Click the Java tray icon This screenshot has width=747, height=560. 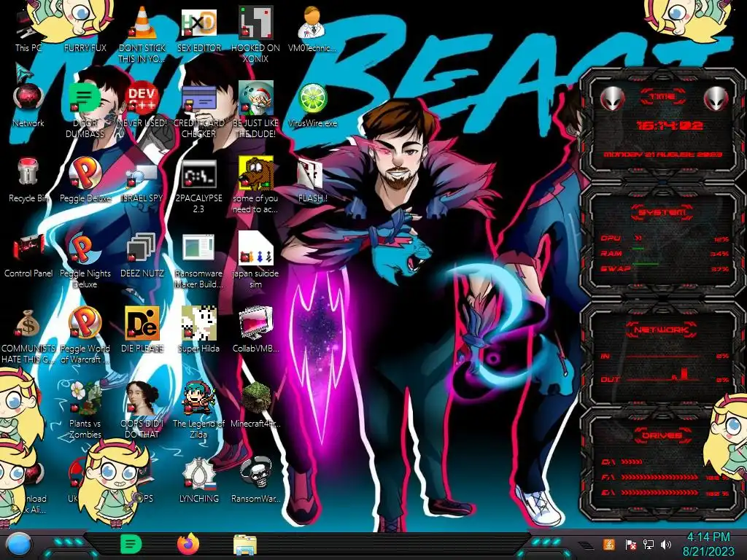[609, 544]
